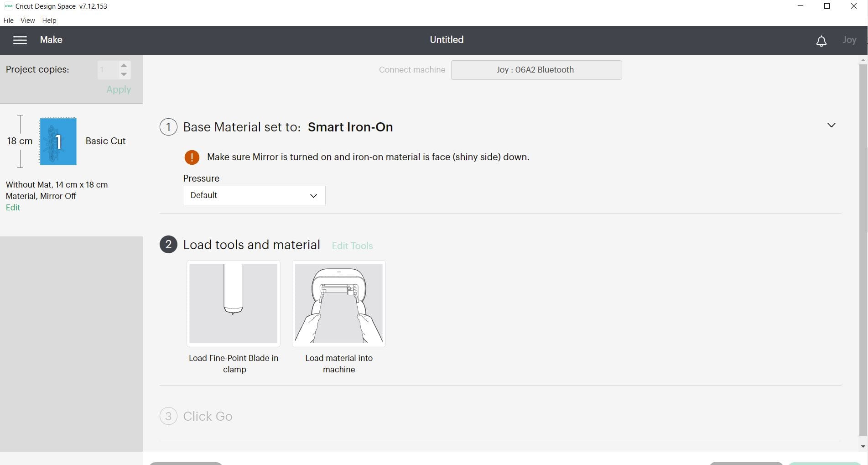The image size is (868, 465).
Task: Open the File menu
Action: coord(8,21)
